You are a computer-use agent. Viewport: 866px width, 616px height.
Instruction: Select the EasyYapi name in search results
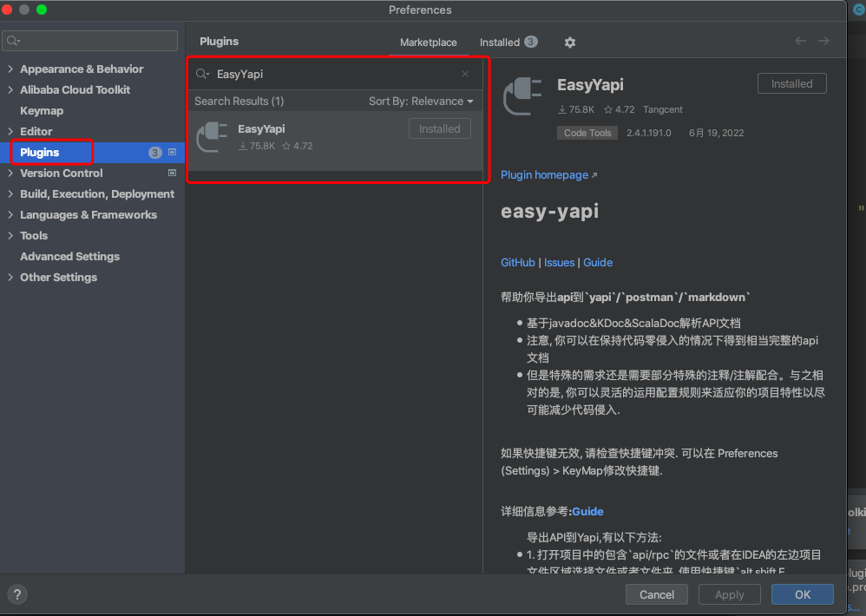pos(261,128)
